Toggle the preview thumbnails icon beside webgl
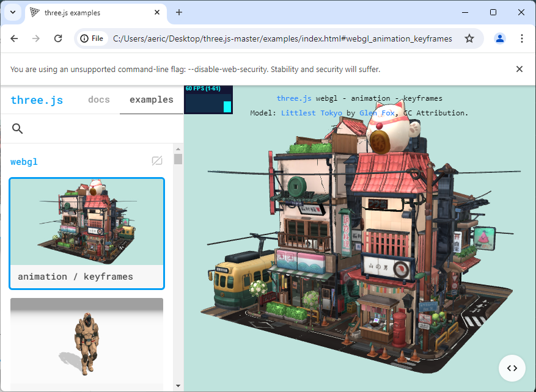The width and height of the screenshot is (536, 392). point(157,161)
